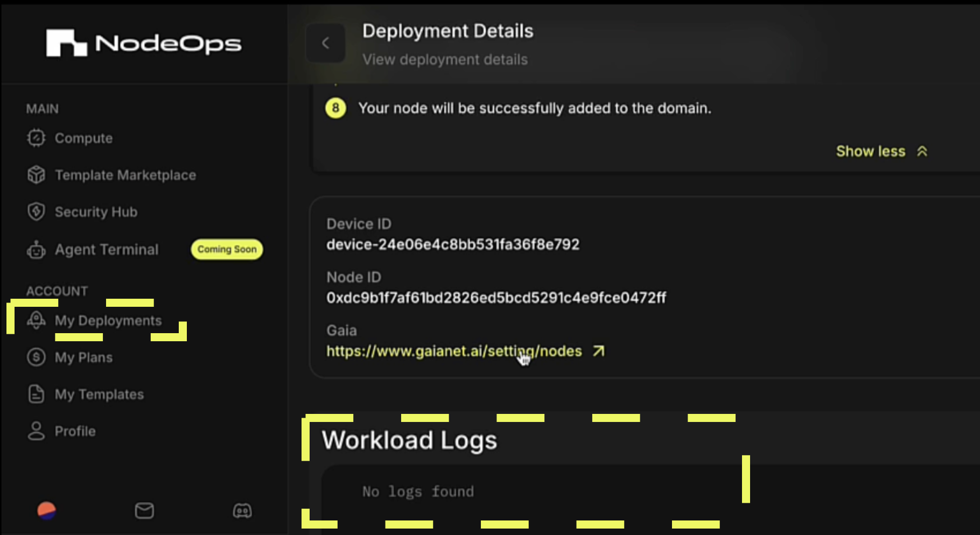The image size is (980, 535).
Task: Click the back chevron next to Deployment Details
Action: [x=325, y=43]
